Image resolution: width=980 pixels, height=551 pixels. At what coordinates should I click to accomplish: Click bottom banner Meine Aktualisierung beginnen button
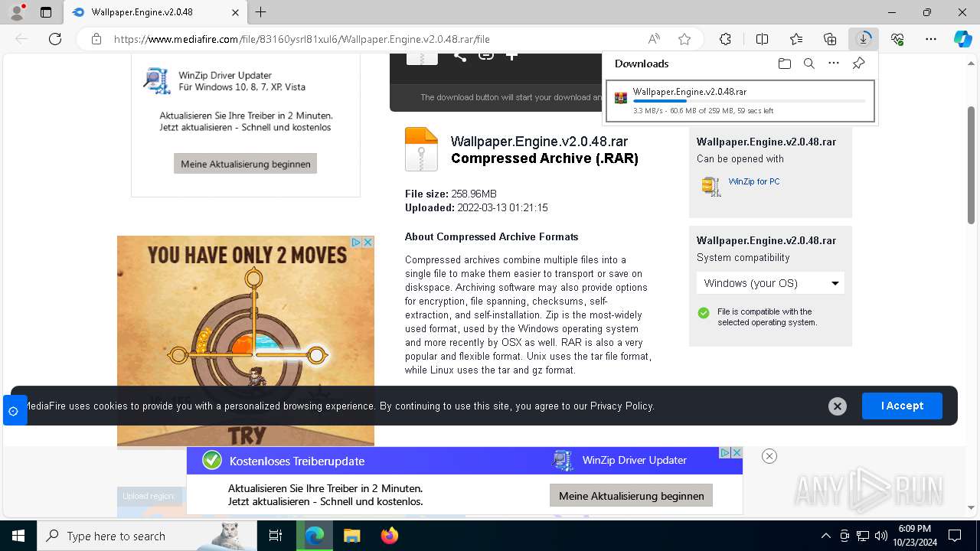(631, 496)
